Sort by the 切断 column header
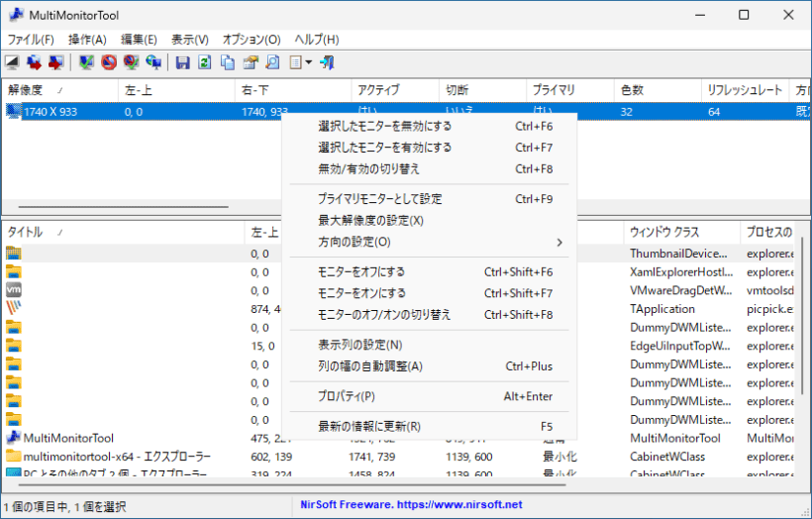Viewport: 812px width, 519px height. tap(482, 90)
